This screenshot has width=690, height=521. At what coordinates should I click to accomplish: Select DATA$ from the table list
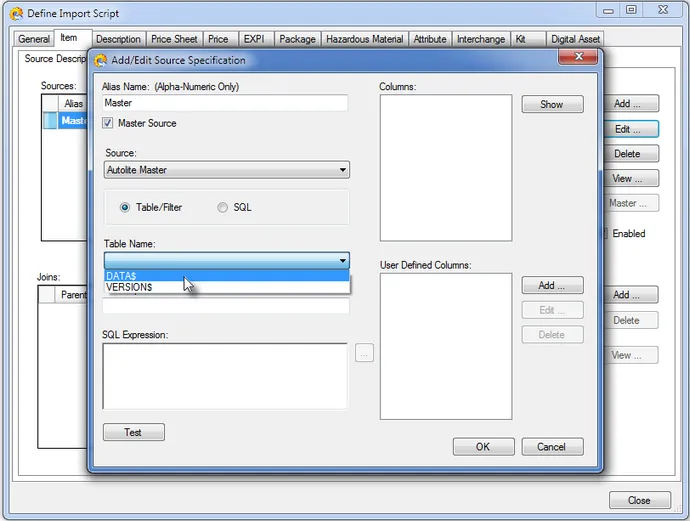click(x=121, y=276)
